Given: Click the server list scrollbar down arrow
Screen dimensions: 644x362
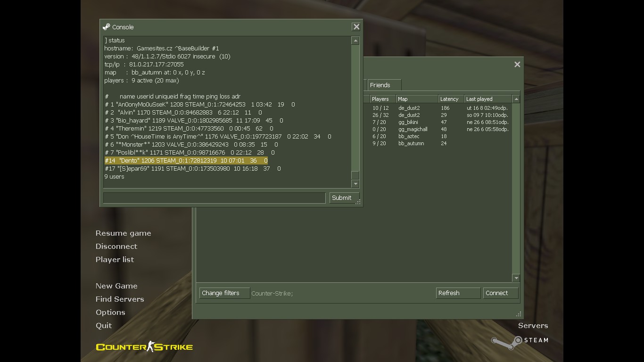Looking at the screenshot, I should [516, 278].
